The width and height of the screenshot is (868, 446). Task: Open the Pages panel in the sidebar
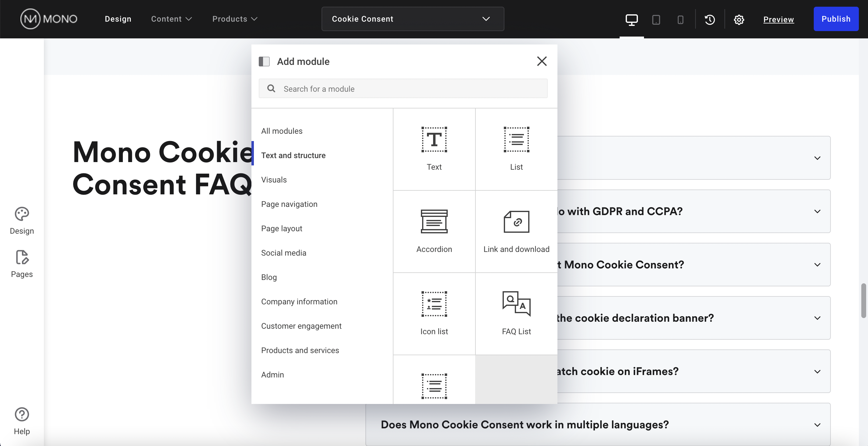pyautogui.click(x=22, y=264)
